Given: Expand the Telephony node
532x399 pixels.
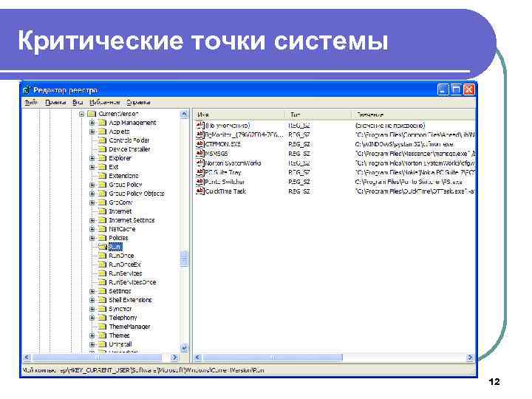Looking at the screenshot, I should 92,318.
